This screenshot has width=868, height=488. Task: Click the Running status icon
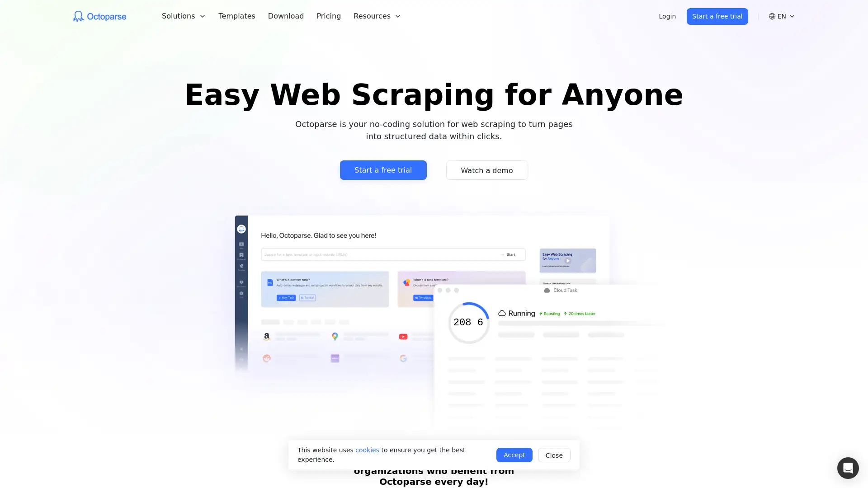(x=502, y=313)
